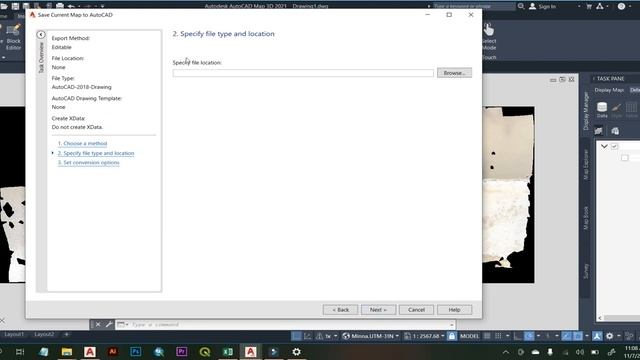This screenshot has width=640, height=360.
Task: Open Help for the dialog
Action: pyautogui.click(x=454, y=310)
